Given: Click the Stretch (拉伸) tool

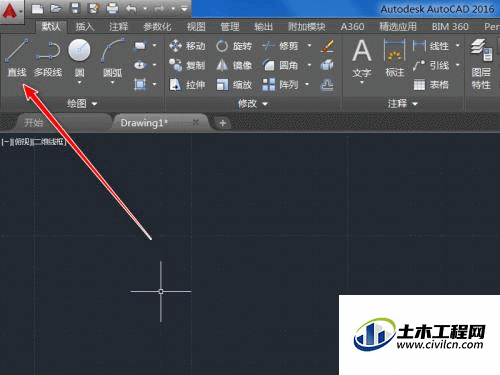Looking at the screenshot, I should 187,85.
